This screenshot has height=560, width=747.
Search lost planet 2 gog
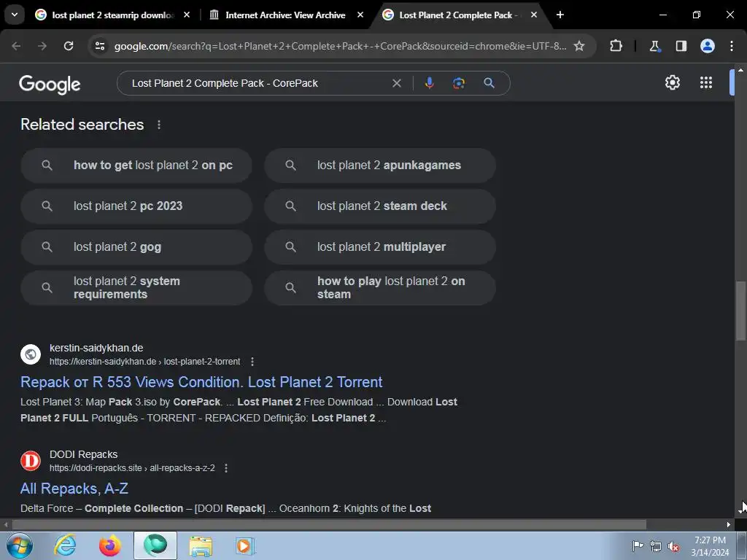136,247
